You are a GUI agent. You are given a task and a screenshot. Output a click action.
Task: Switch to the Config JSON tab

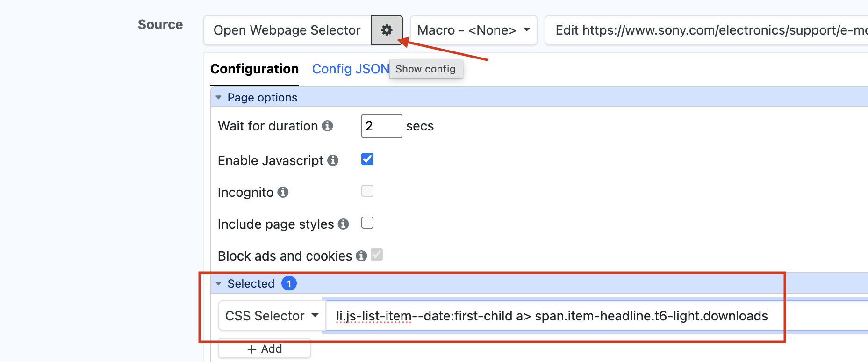[x=350, y=69]
